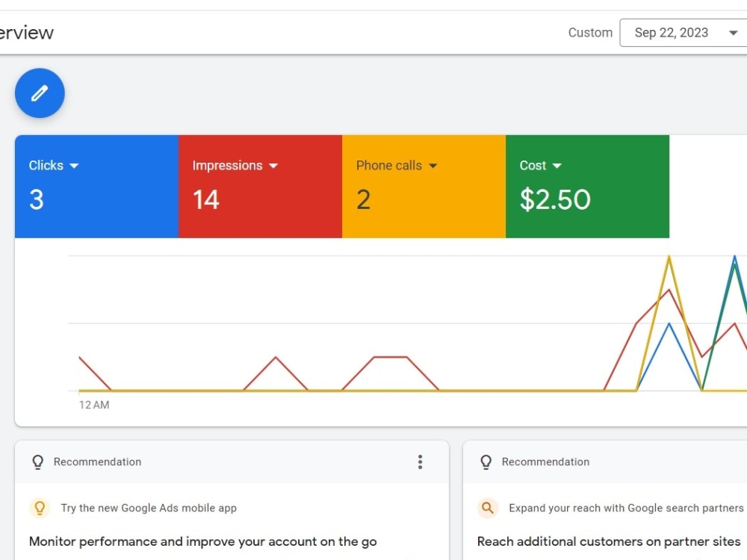Select the Custom date range option
The image size is (747, 560).
(590, 32)
